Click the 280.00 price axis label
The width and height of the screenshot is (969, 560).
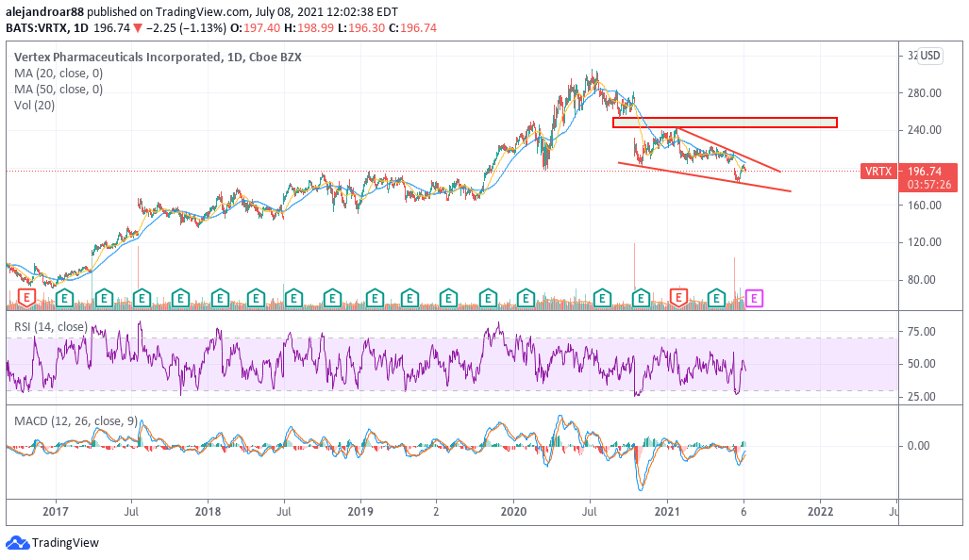[925, 92]
